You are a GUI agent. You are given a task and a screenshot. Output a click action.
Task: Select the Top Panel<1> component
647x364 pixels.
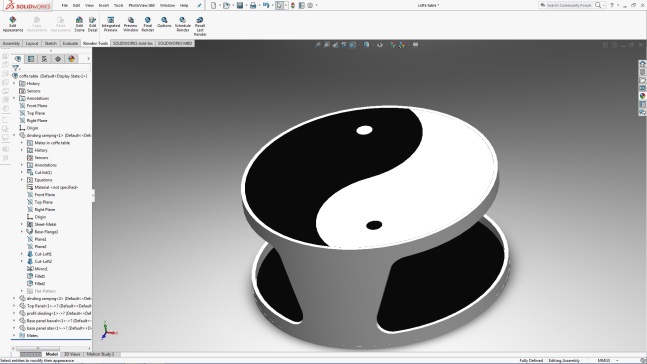(x=59, y=306)
